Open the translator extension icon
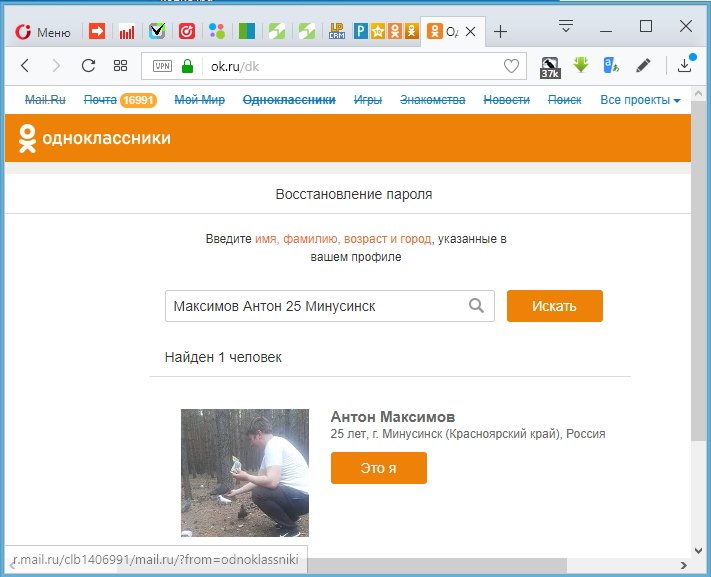 (611, 66)
